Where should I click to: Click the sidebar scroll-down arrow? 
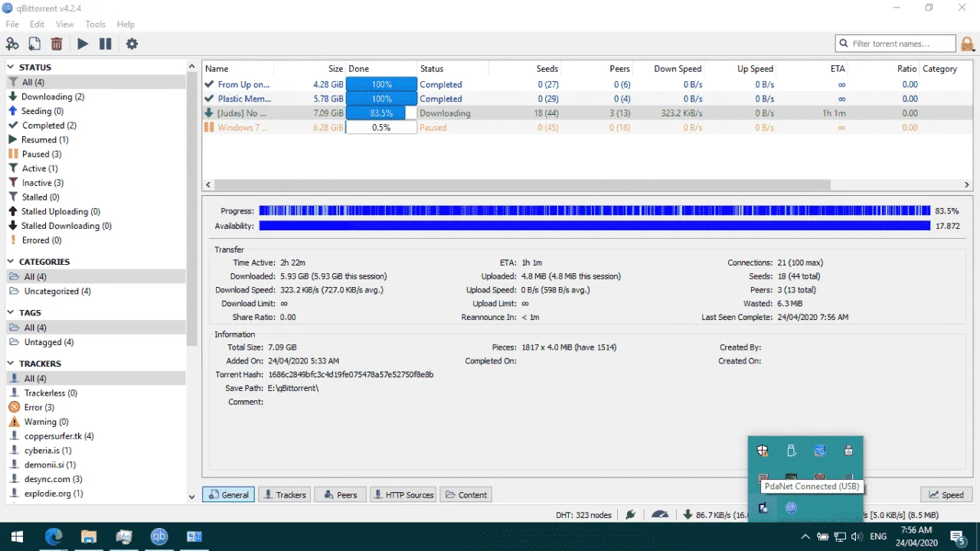point(191,497)
